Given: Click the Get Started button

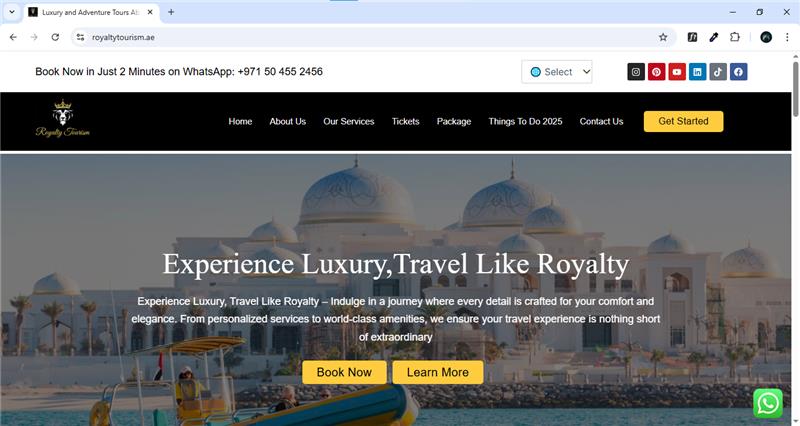Looking at the screenshot, I should tap(683, 121).
